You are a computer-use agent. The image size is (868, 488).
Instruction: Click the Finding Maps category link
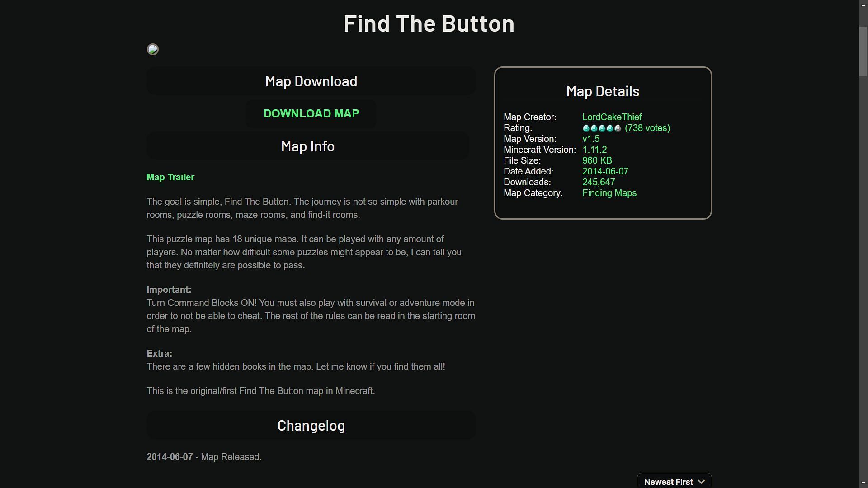pyautogui.click(x=609, y=193)
